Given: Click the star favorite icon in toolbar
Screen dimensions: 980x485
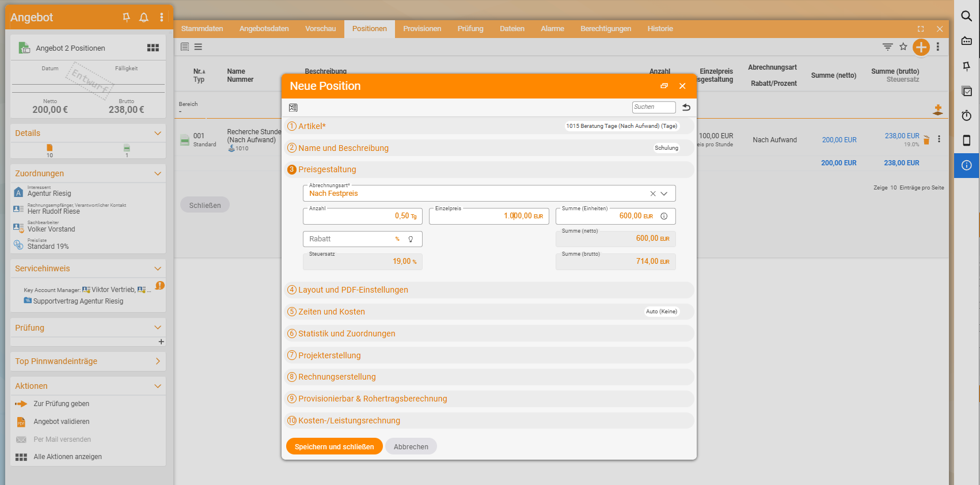Looking at the screenshot, I should [x=903, y=47].
